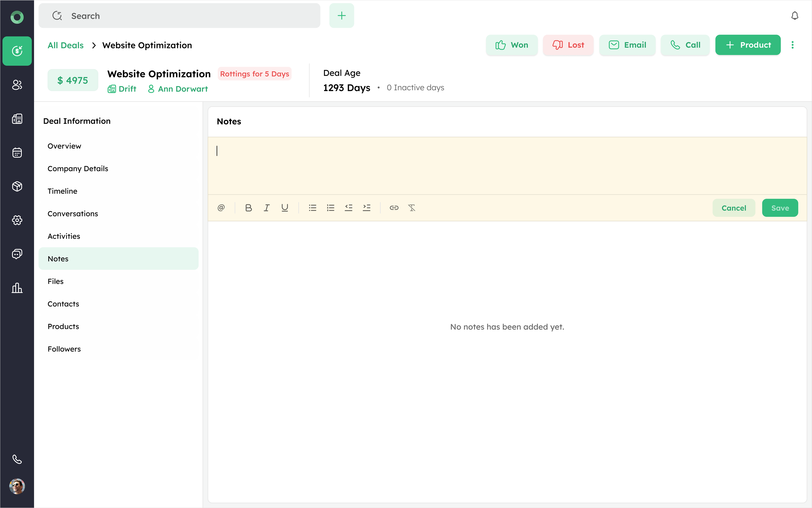812x508 pixels.
Task: Click the green plus quick-add button
Action: click(342, 16)
